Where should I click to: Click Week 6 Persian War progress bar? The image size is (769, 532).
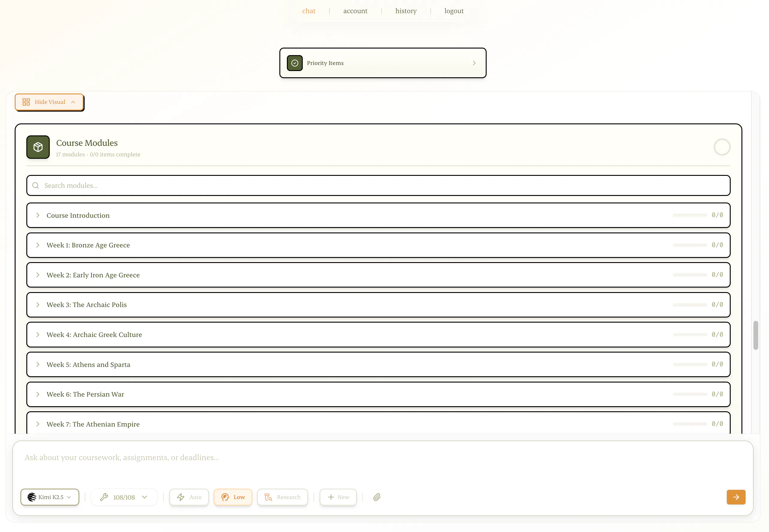click(690, 394)
